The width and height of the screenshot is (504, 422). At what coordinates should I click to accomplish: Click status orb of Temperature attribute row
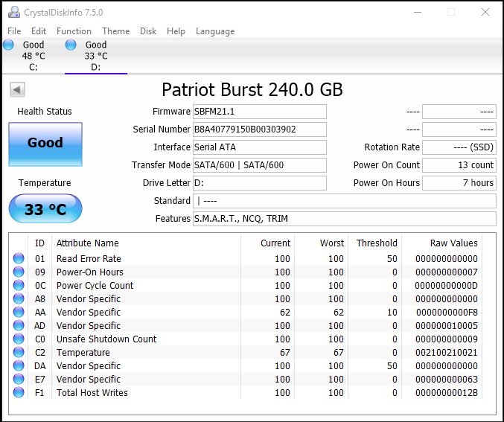[19, 352]
